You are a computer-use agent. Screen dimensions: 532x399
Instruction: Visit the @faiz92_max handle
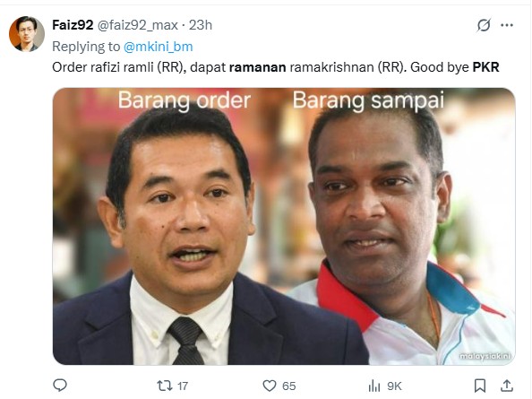(x=138, y=25)
